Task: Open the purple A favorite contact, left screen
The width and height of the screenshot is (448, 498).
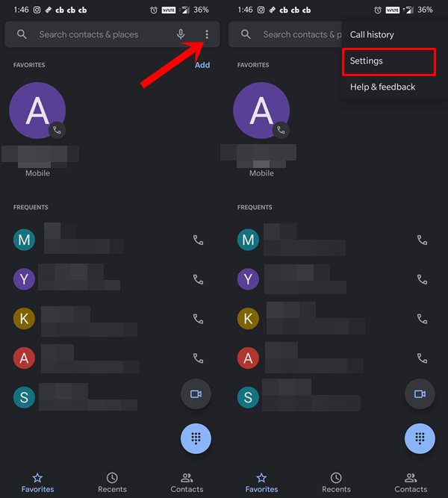Action: [37, 111]
